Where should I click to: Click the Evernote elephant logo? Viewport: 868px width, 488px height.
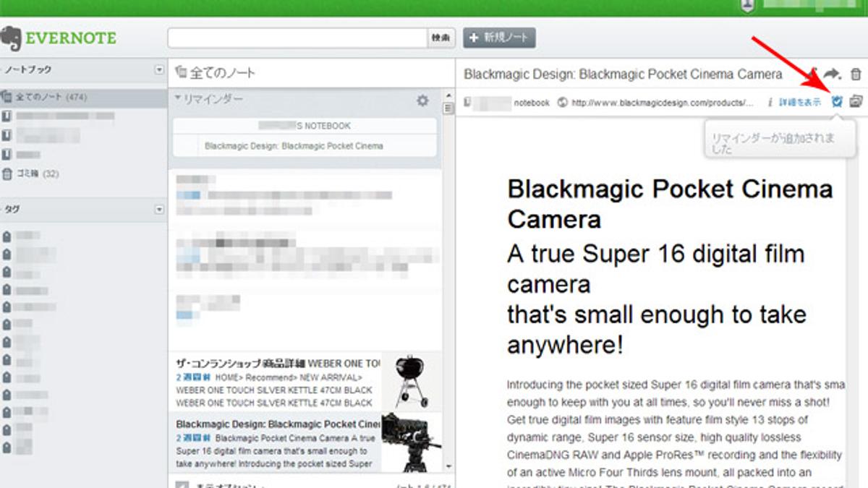11,38
